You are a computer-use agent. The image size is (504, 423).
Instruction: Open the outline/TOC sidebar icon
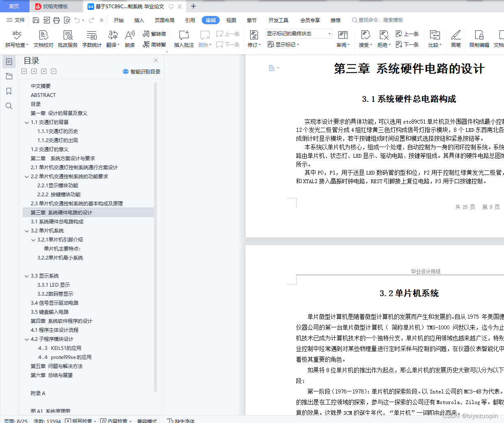tap(9, 62)
